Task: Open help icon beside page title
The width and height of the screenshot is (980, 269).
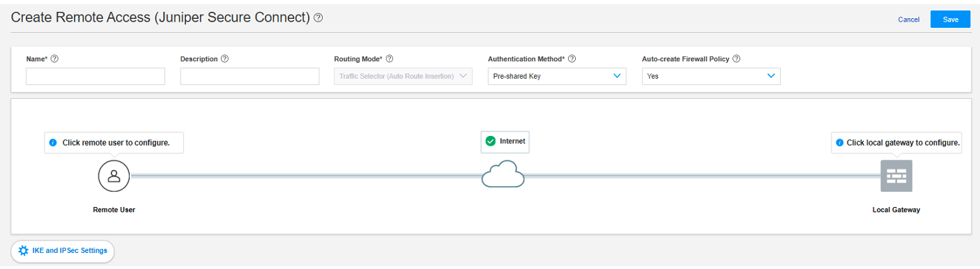Action: click(x=318, y=18)
